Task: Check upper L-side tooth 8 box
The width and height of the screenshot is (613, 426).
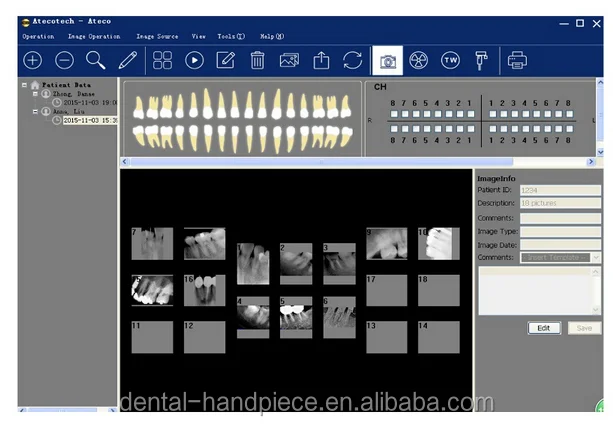Action: click(570, 114)
